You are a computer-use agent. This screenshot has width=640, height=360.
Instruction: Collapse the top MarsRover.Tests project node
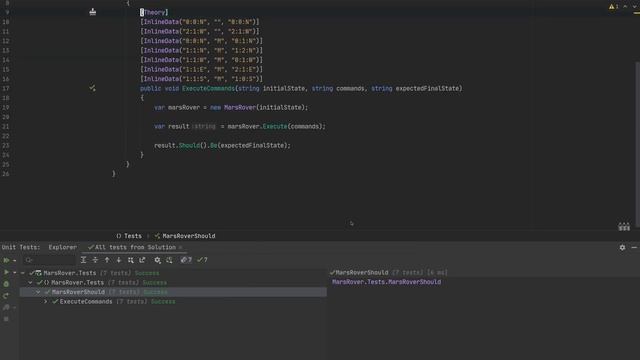(23, 273)
